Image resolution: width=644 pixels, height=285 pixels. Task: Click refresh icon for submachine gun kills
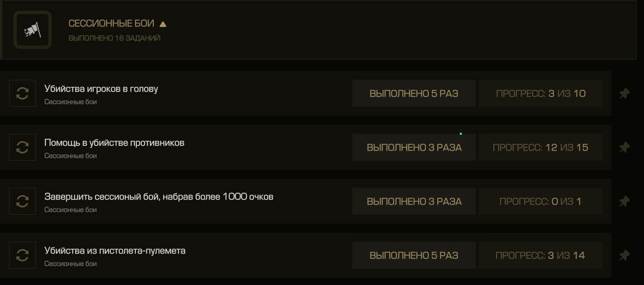22,255
